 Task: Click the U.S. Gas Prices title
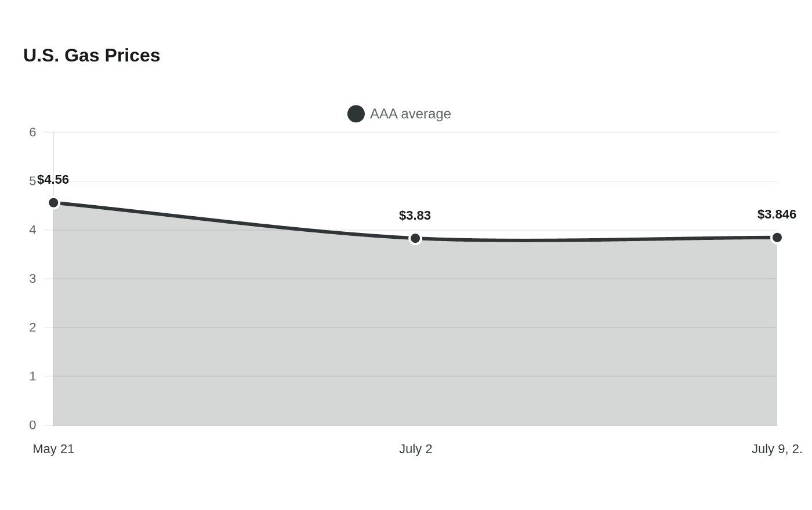pos(92,55)
